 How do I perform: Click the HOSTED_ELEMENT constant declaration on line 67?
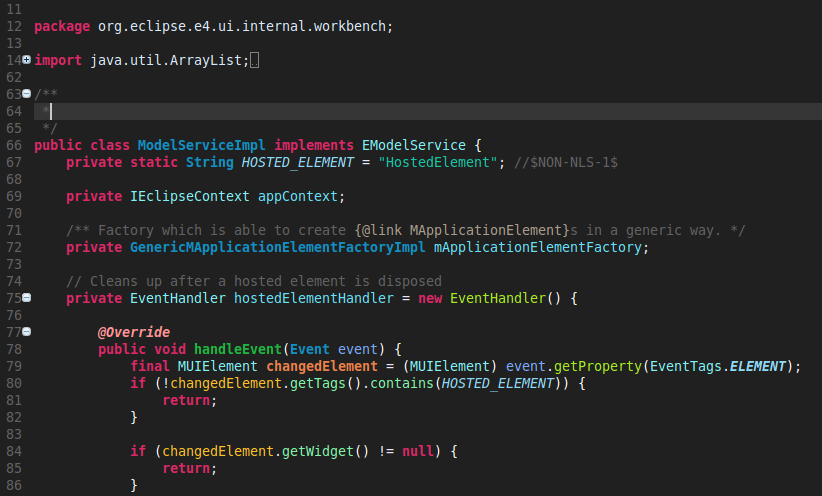[x=297, y=163]
